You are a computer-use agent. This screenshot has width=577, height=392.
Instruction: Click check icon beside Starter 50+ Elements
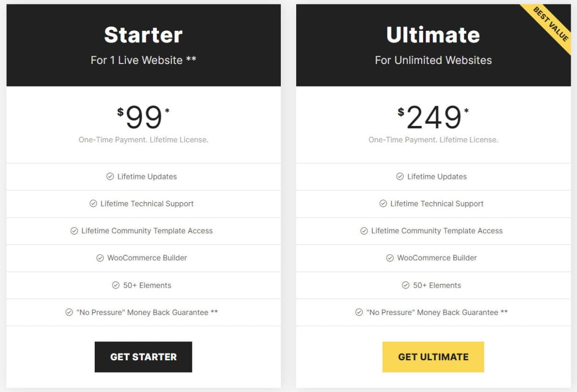tap(116, 285)
